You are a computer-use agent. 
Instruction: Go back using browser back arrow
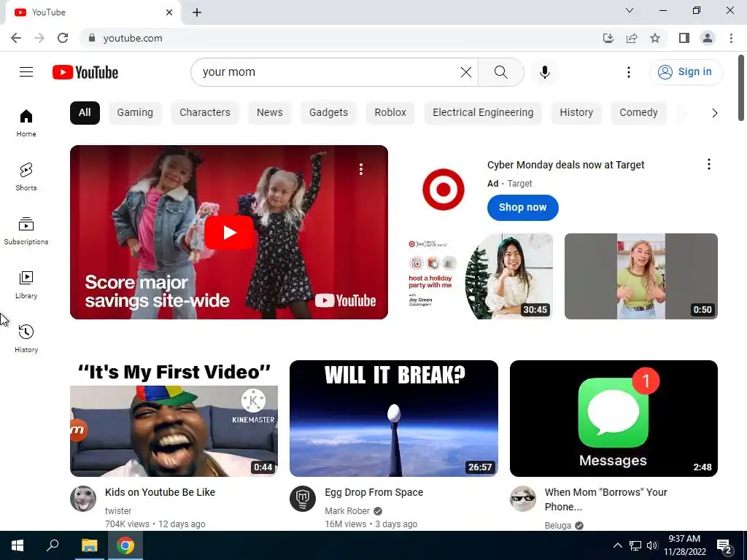(16, 38)
